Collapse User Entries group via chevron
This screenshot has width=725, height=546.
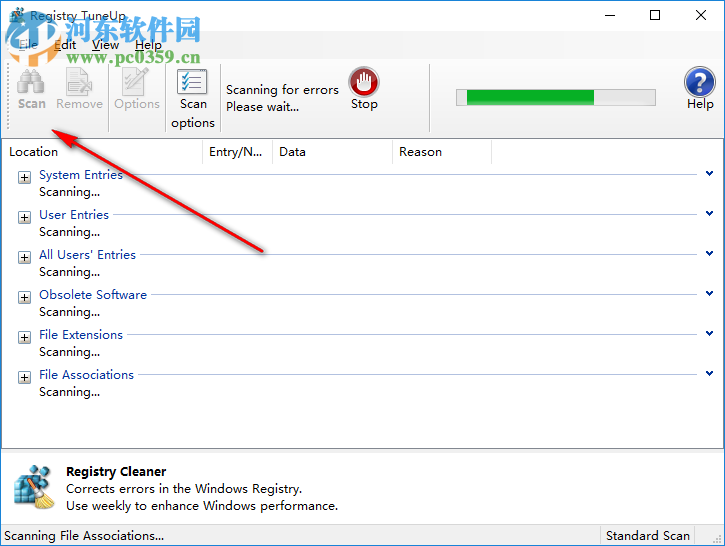coord(709,213)
